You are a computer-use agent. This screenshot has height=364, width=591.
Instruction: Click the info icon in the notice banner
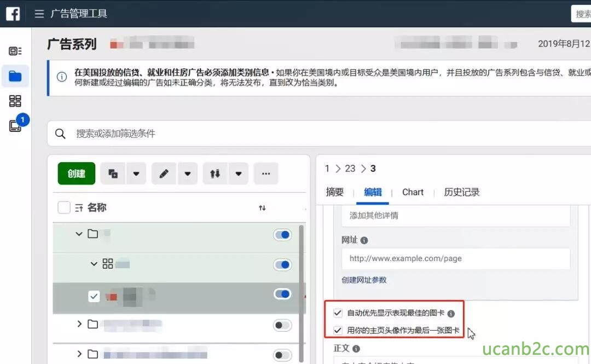coord(62,77)
